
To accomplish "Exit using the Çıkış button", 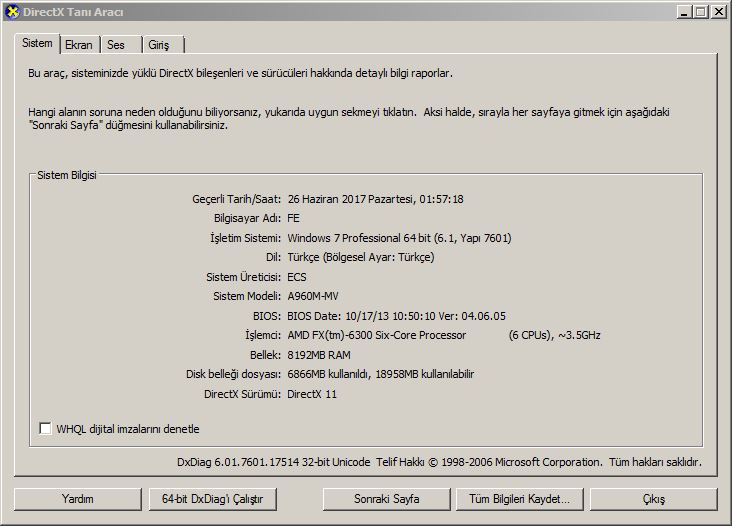I will pos(654,499).
